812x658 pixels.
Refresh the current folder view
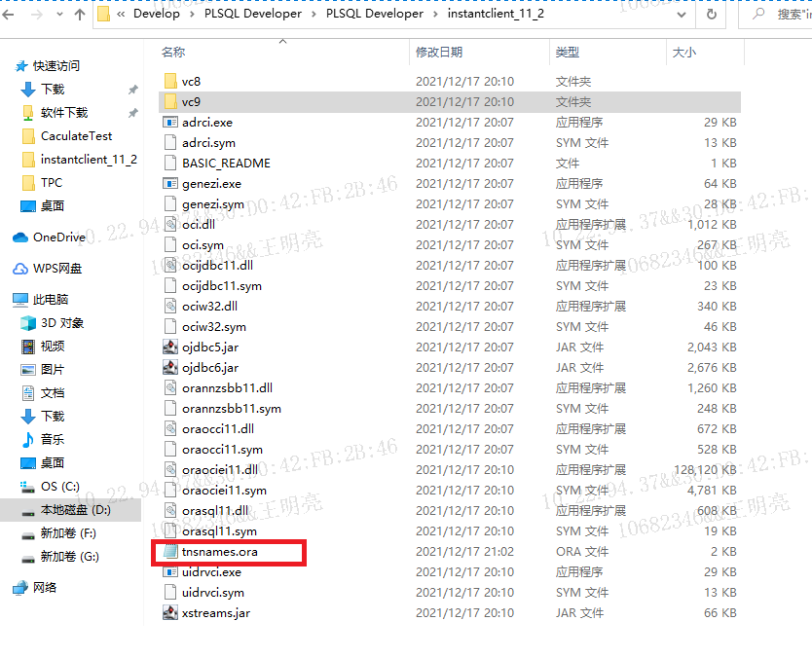click(712, 15)
